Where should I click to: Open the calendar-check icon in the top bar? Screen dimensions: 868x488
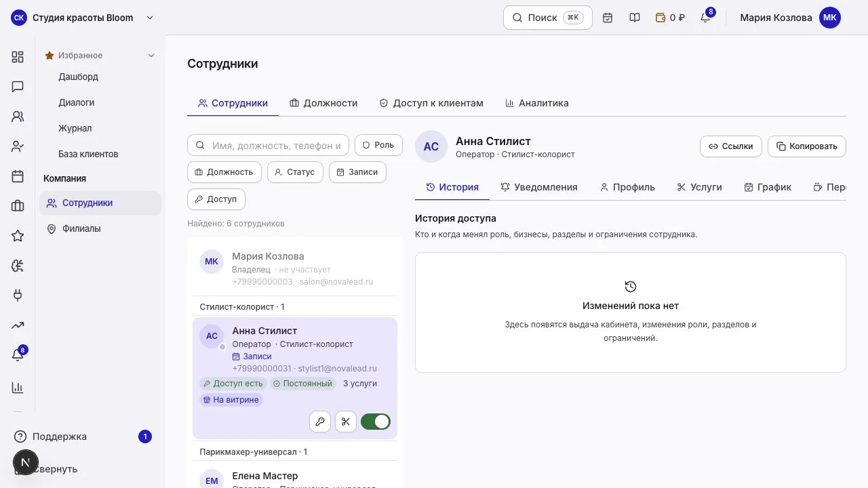(x=608, y=18)
